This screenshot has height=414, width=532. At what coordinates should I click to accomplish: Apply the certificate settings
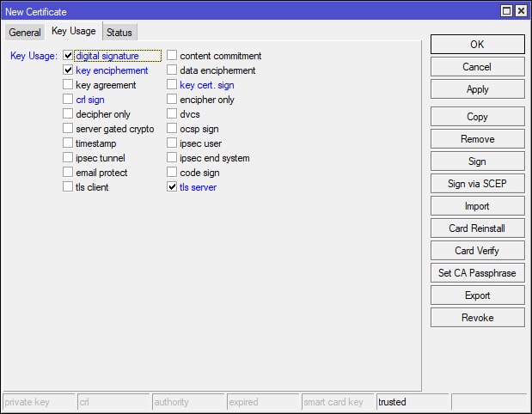(x=477, y=89)
